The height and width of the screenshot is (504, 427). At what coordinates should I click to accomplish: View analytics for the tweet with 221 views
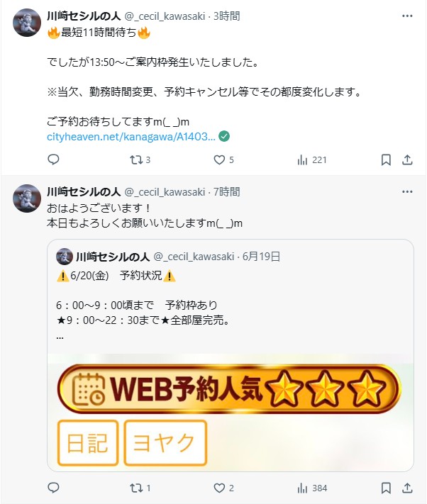point(312,159)
